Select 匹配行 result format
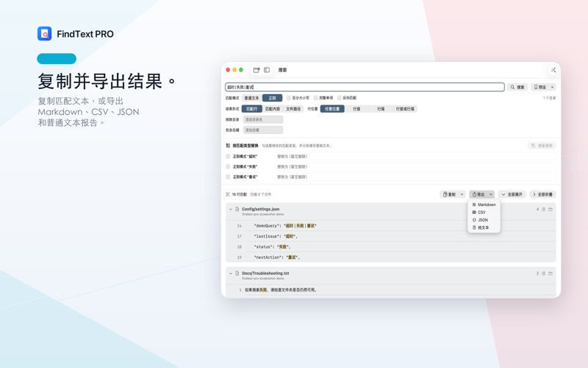The height and width of the screenshot is (368, 588). point(251,109)
